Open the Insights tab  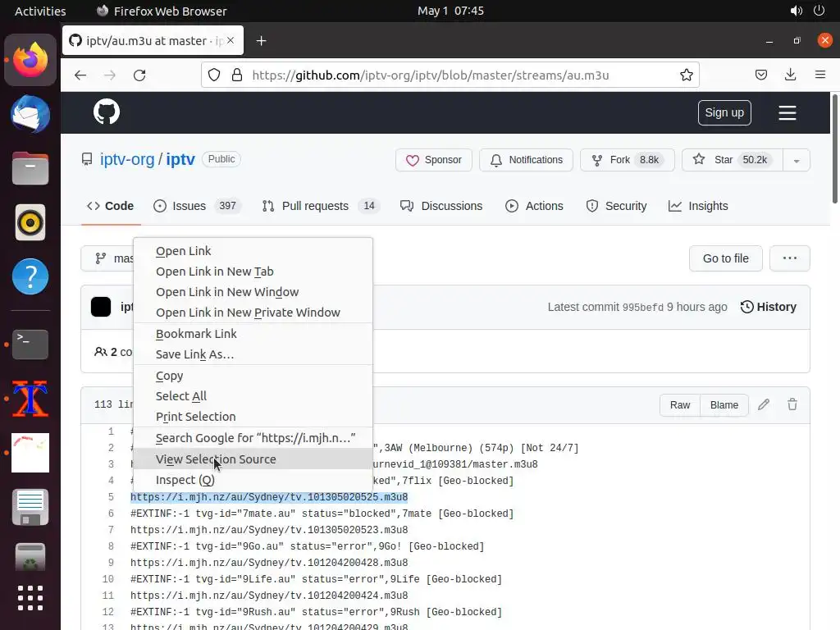[698, 206]
